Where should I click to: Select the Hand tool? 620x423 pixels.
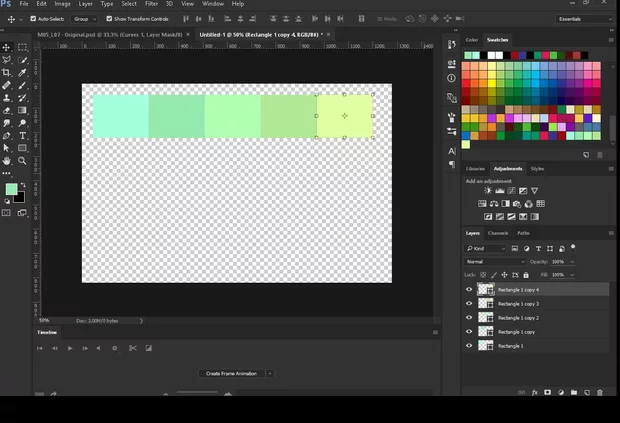pos(7,160)
